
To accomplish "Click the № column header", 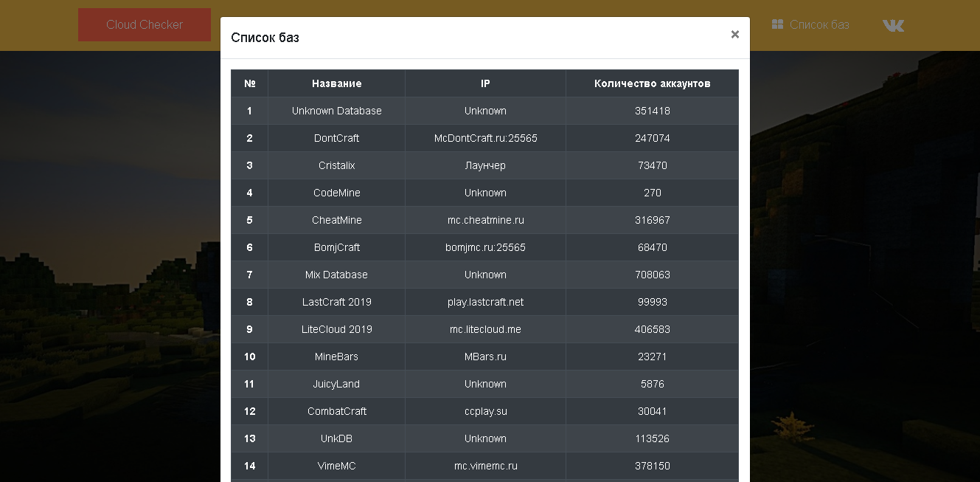I will [249, 83].
